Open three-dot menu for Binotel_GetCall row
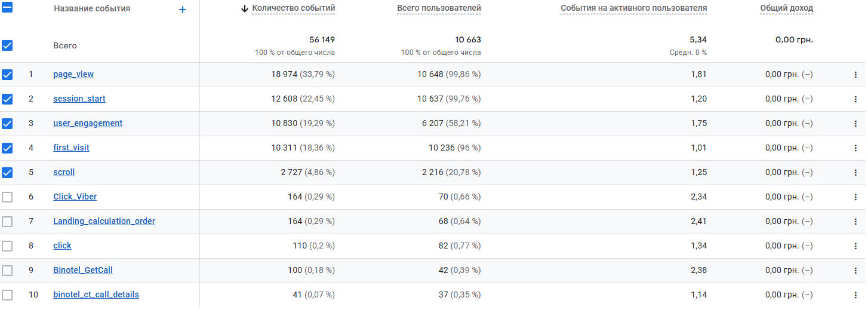This screenshot has width=868, height=316. tap(855, 271)
